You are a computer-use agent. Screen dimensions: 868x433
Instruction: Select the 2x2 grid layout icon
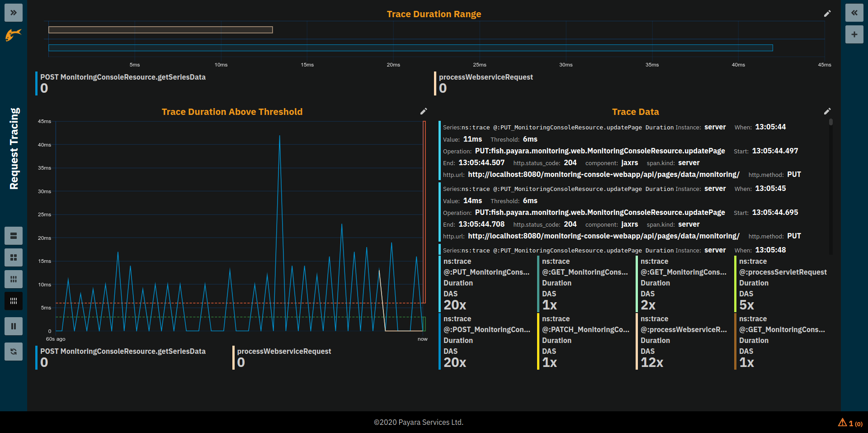click(14, 257)
